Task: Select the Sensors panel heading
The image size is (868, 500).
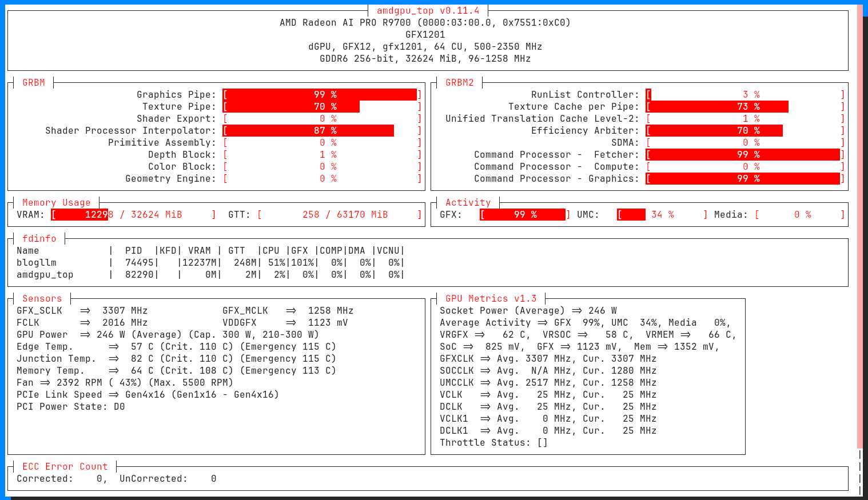Action: (42, 298)
